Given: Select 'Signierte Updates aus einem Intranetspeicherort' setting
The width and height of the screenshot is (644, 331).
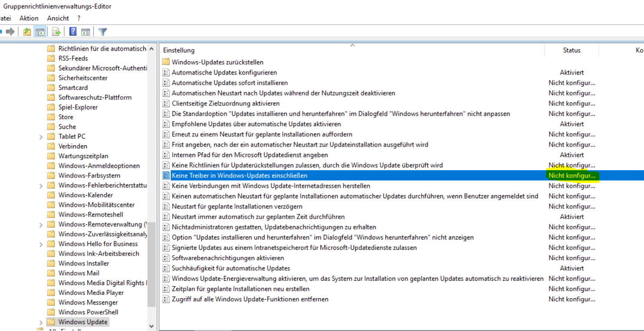Looking at the screenshot, I should pyautogui.click(x=294, y=247).
